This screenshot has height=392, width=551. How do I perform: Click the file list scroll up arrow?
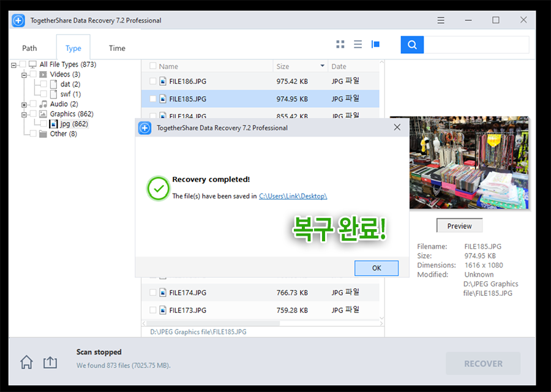(x=381, y=62)
